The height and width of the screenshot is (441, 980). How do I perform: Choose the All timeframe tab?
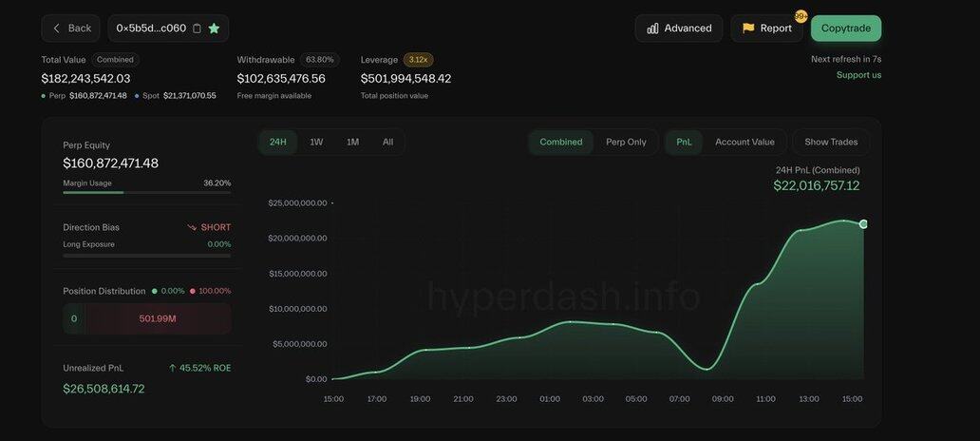click(x=387, y=142)
